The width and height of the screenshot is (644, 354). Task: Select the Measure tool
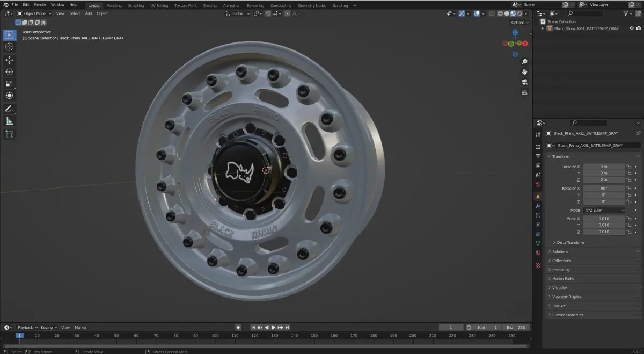[10, 121]
